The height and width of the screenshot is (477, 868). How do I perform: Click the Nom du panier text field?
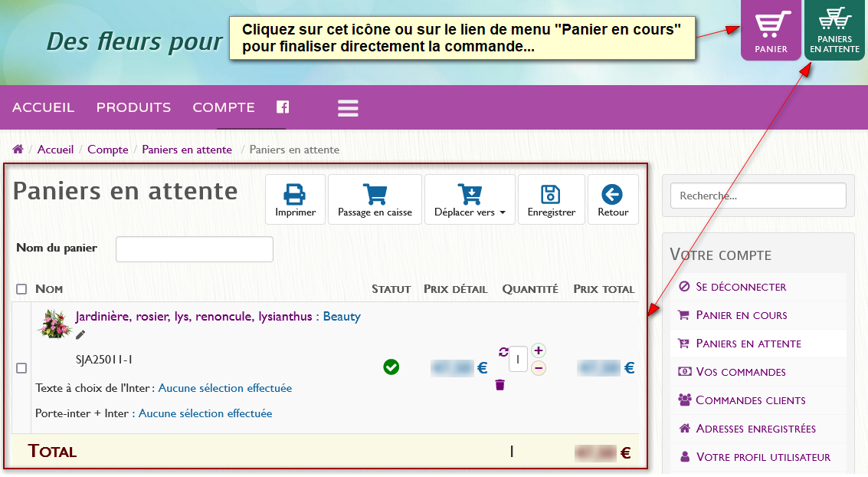[x=195, y=249]
